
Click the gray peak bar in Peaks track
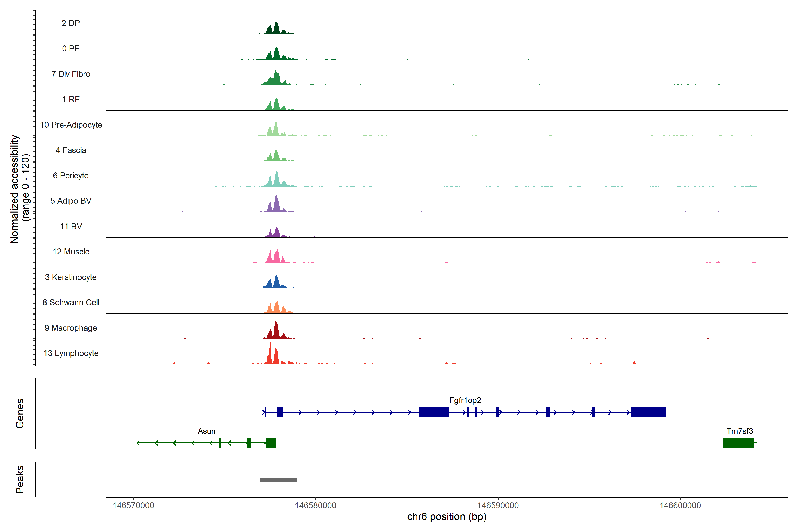[278, 479]
